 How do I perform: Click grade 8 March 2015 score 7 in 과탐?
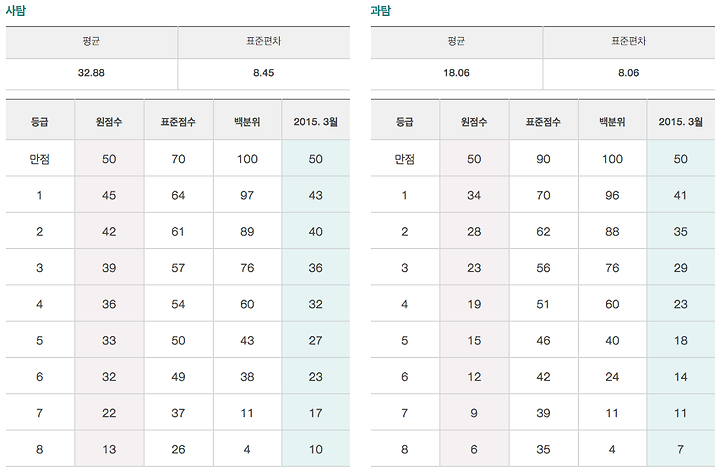(681, 449)
